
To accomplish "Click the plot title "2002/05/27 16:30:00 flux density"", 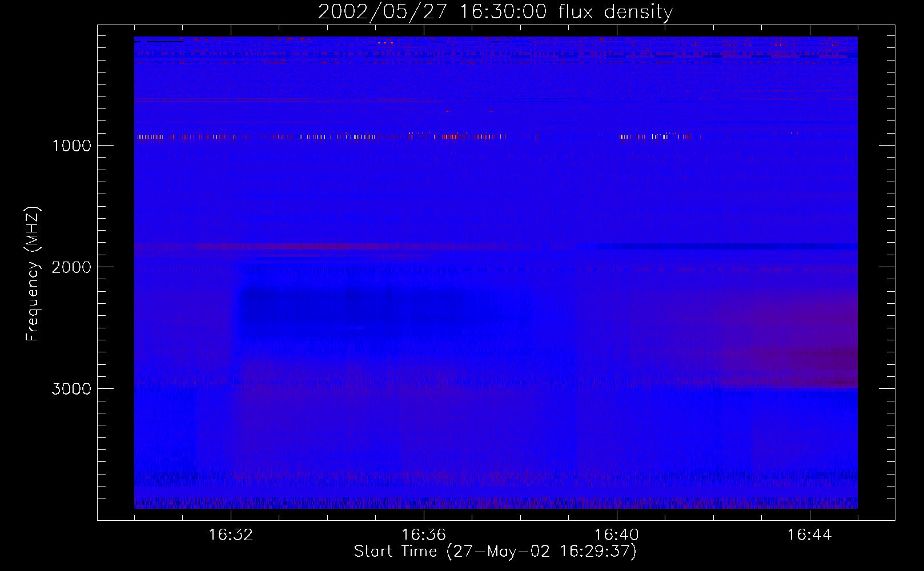I will point(495,12).
